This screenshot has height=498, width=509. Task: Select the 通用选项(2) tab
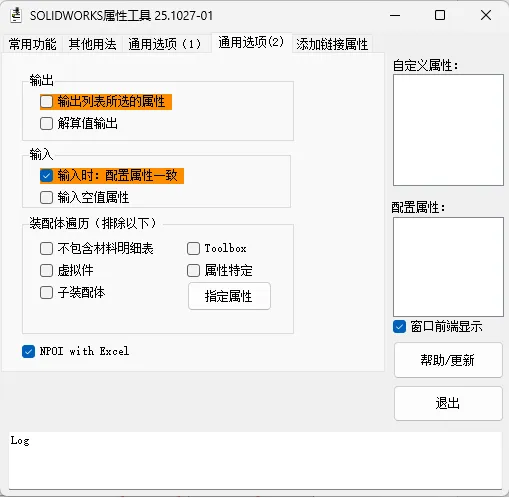[251, 42]
